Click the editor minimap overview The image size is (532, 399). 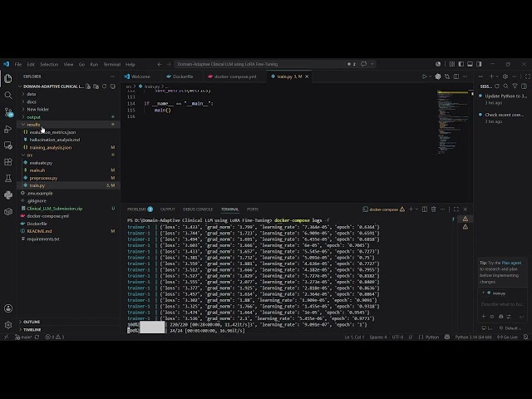[452, 122]
